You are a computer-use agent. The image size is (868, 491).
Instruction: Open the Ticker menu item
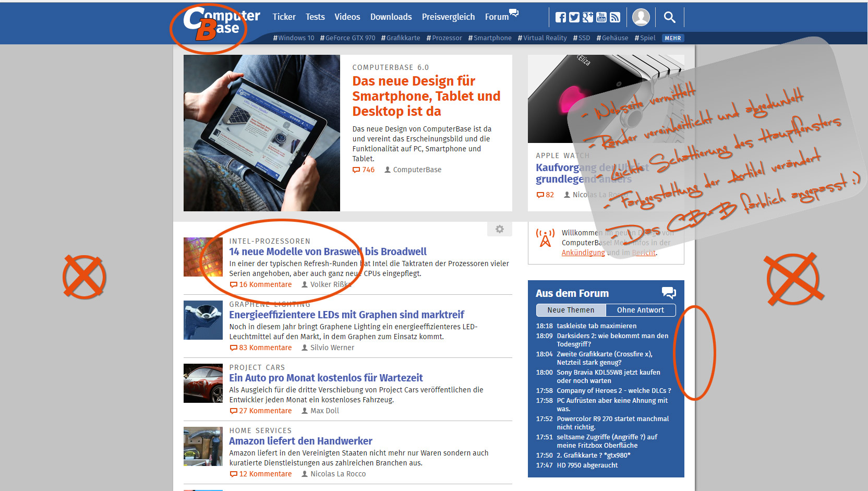[284, 17]
